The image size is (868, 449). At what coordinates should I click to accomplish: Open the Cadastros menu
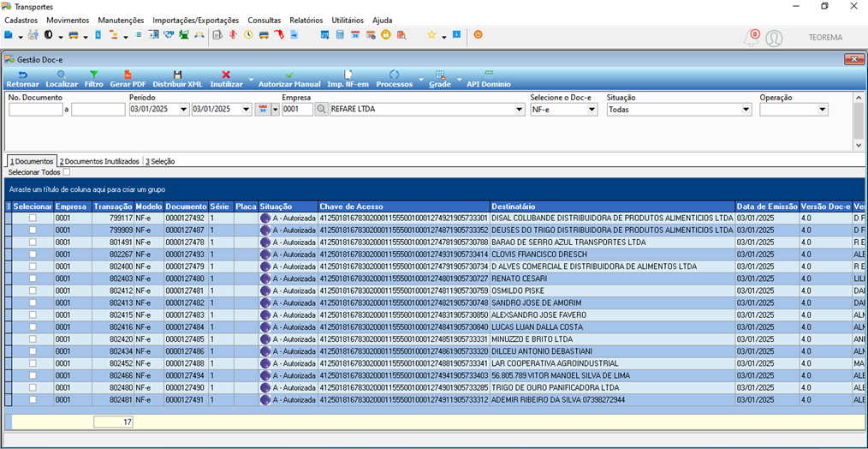pyautogui.click(x=21, y=20)
